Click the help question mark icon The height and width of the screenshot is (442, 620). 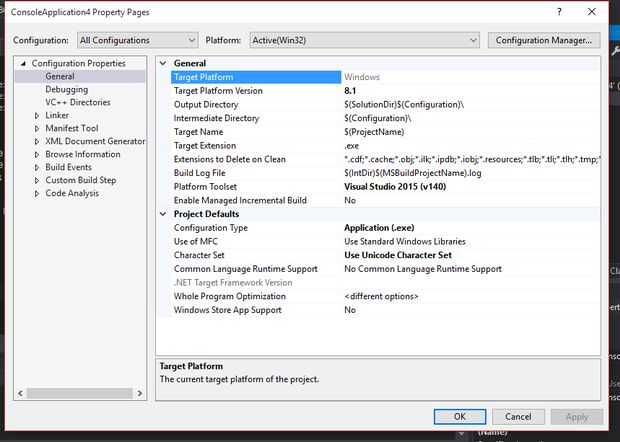point(559,12)
